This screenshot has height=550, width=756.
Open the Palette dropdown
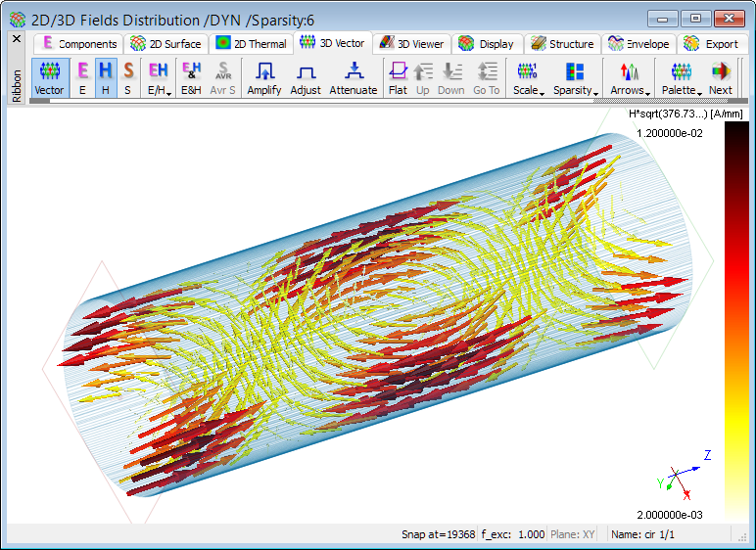click(681, 77)
